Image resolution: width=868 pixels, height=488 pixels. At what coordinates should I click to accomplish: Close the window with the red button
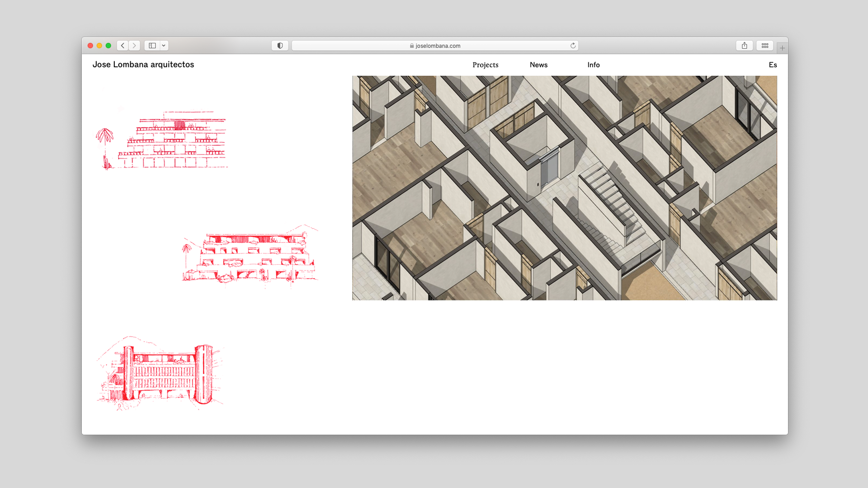pos(90,46)
